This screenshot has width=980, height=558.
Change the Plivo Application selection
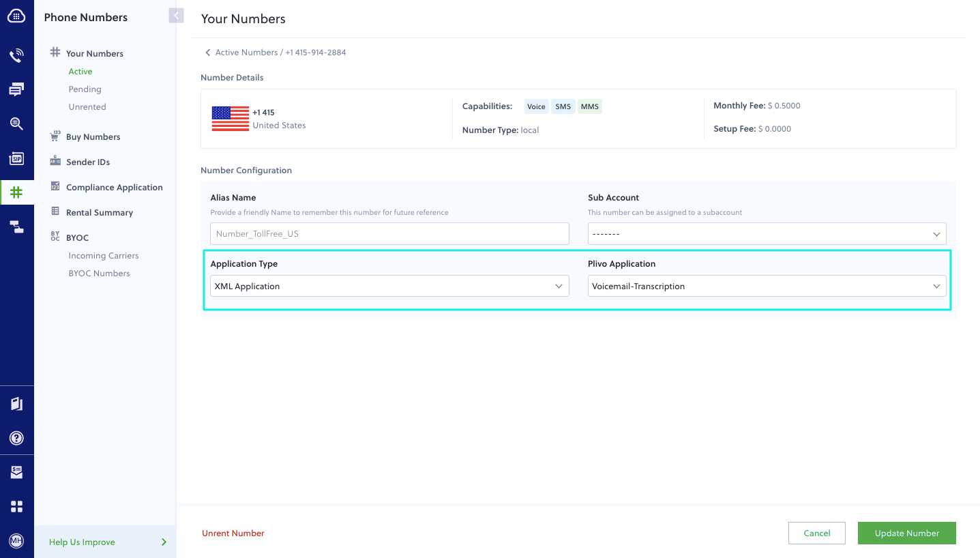[767, 286]
